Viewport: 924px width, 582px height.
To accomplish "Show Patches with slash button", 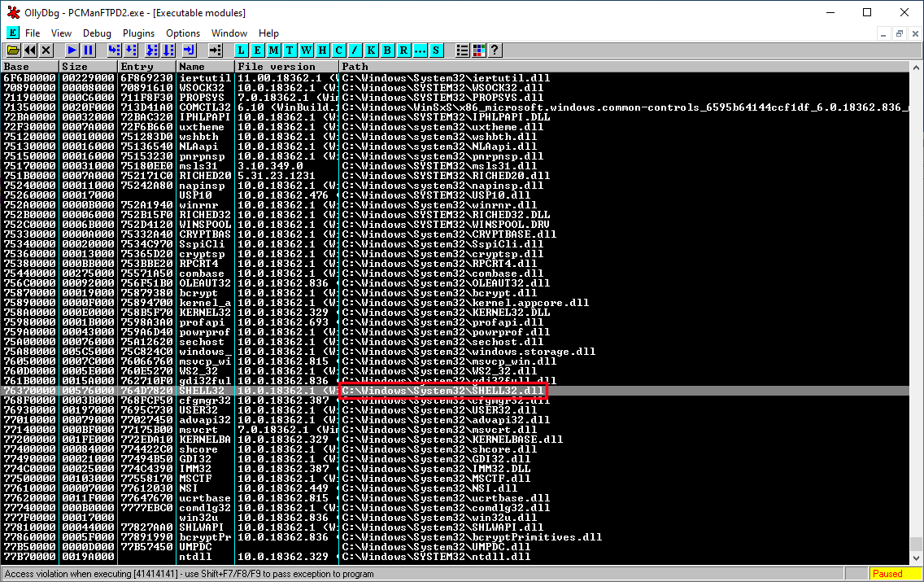I will (x=355, y=50).
